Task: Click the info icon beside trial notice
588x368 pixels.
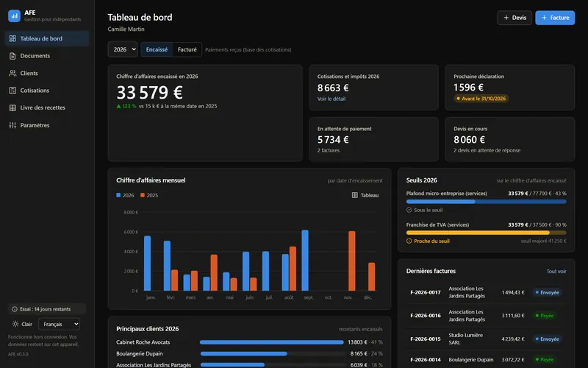Action: (x=15, y=309)
